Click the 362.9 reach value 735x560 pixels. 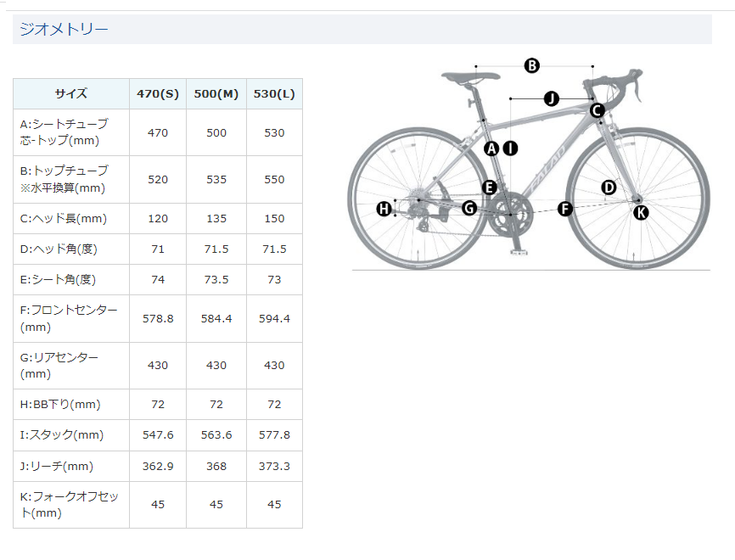(158, 467)
